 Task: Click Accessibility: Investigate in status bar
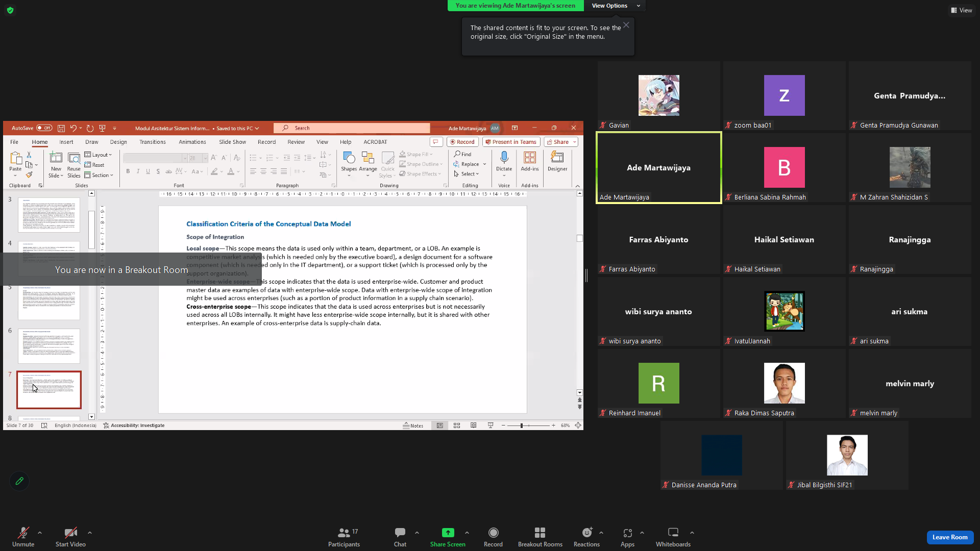click(x=134, y=425)
